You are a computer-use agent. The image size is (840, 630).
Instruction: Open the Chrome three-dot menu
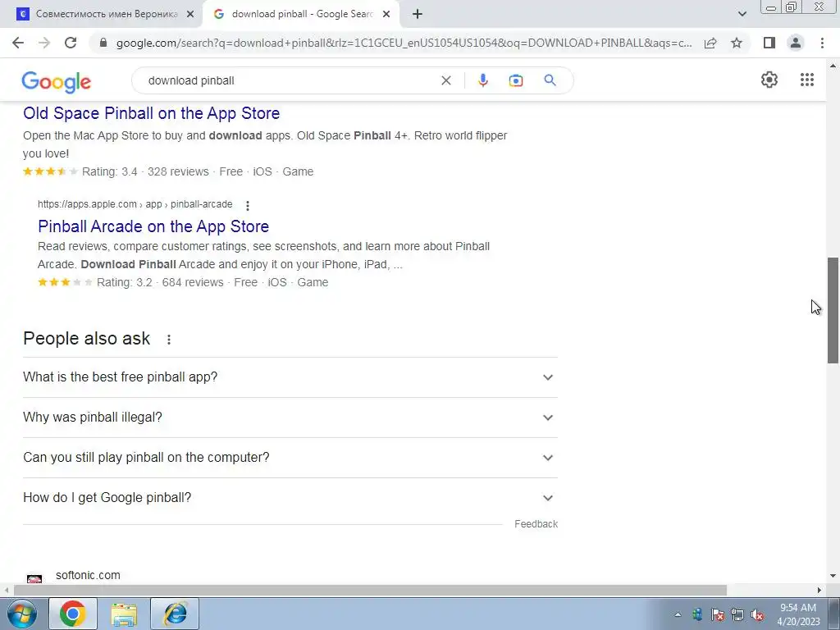pyautogui.click(x=822, y=43)
